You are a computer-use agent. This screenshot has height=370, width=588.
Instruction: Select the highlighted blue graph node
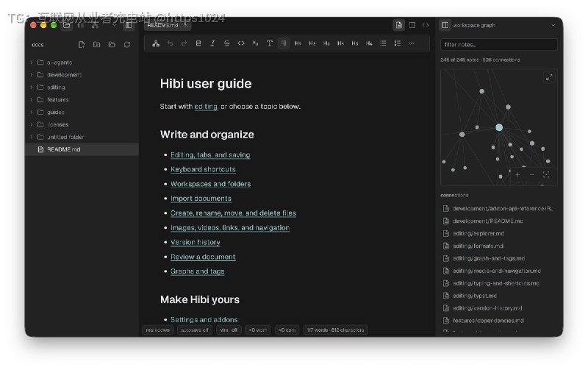click(499, 127)
